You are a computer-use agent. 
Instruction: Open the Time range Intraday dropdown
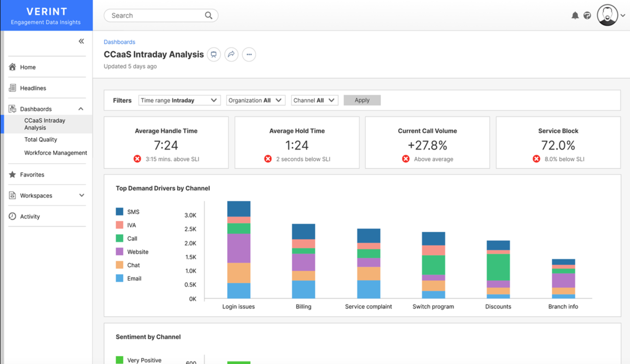(x=179, y=100)
